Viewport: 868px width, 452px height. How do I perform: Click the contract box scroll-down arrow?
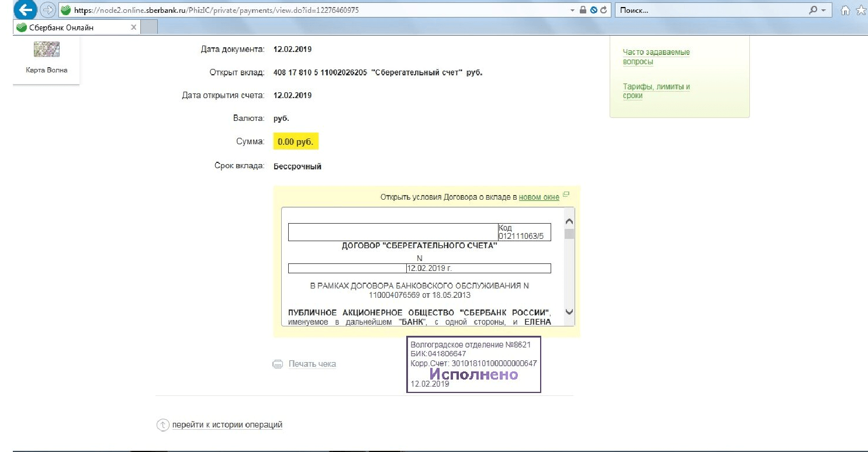pos(569,312)
